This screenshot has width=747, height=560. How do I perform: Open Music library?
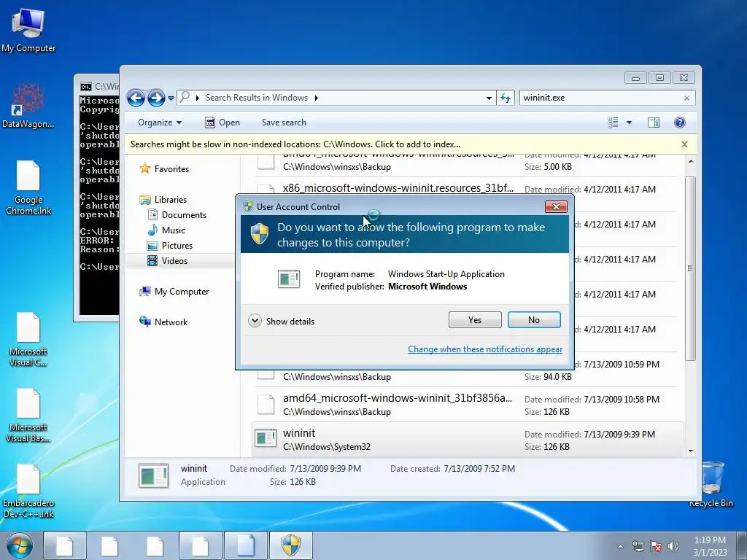(166, 230)
